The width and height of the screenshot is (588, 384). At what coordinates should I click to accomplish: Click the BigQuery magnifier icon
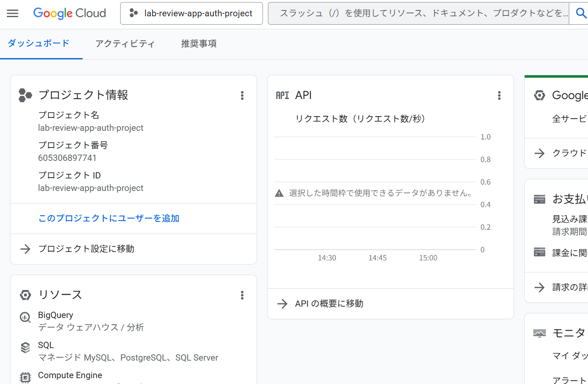coord(25,318)
